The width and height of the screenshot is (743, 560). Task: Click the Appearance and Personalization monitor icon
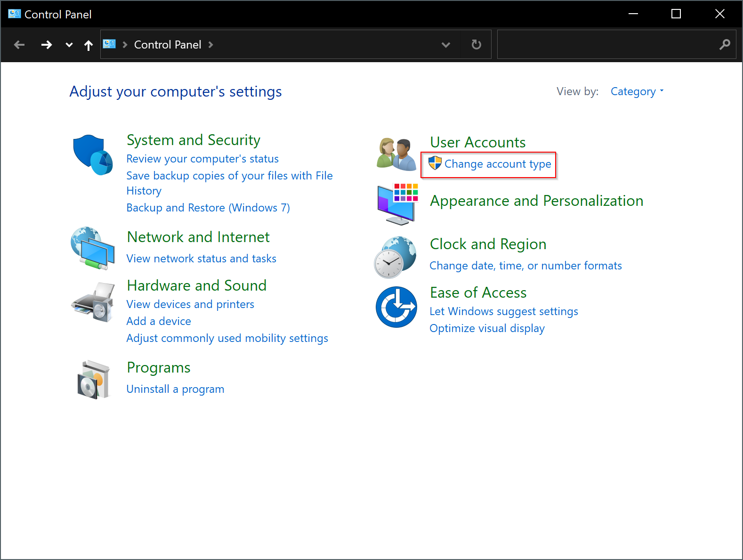click(x=398, y=204)
